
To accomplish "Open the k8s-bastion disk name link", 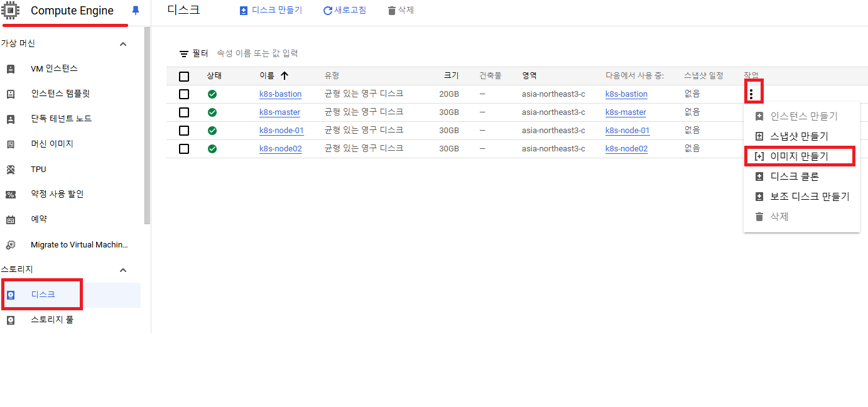I will (x=280, y=94).
